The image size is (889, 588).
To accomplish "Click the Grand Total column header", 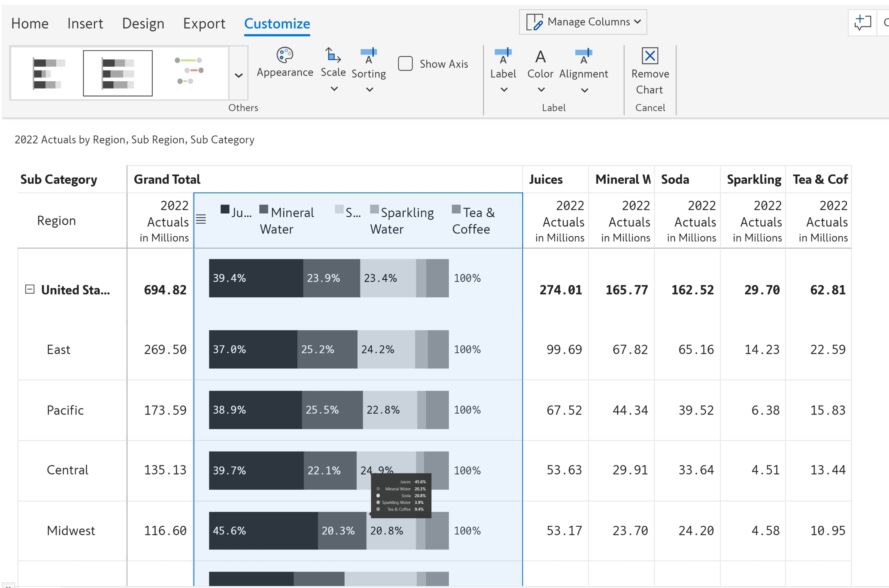I will coord(167,179).
